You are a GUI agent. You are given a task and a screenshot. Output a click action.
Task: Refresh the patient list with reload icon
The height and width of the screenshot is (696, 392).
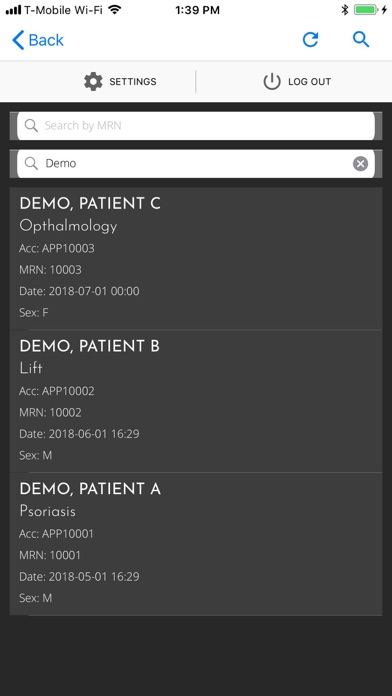click(310, 40)
